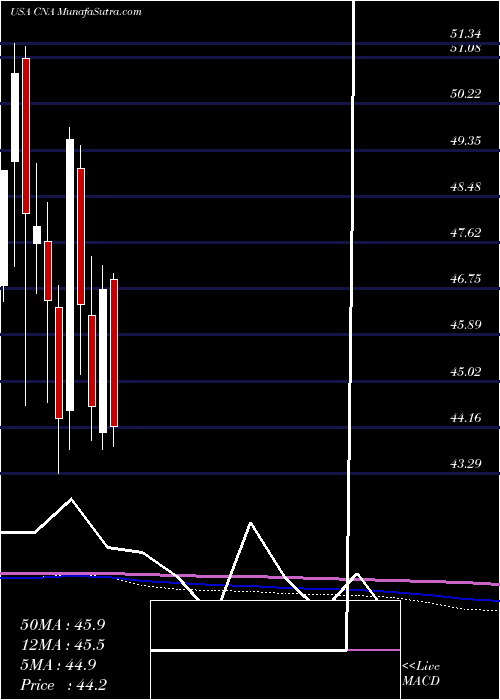The height and width of the screenshot is (700, 500).
Task: Click the 51.08 price level label
Action: [x=466, y=48]
